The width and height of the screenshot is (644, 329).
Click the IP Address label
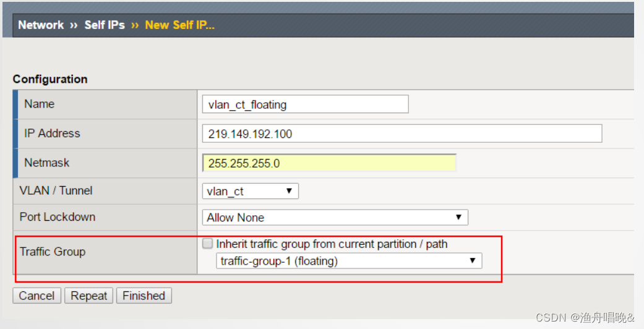tap(52, 133)
